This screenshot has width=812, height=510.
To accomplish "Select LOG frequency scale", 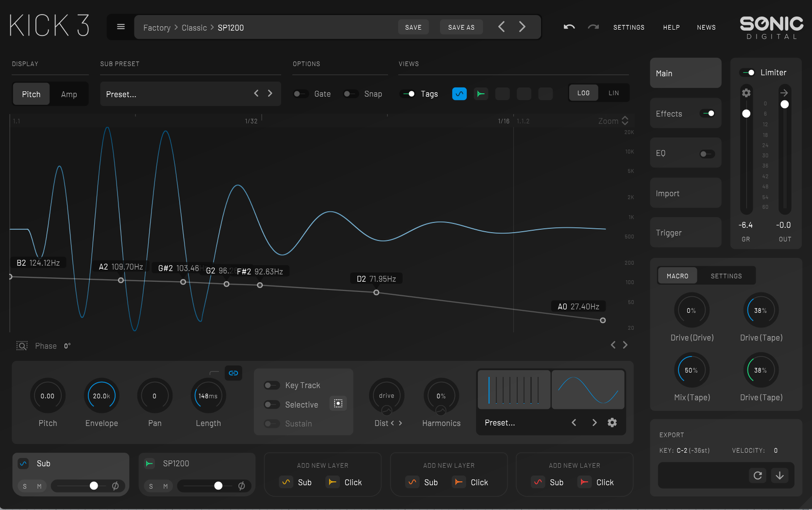I will pos(584,93).
